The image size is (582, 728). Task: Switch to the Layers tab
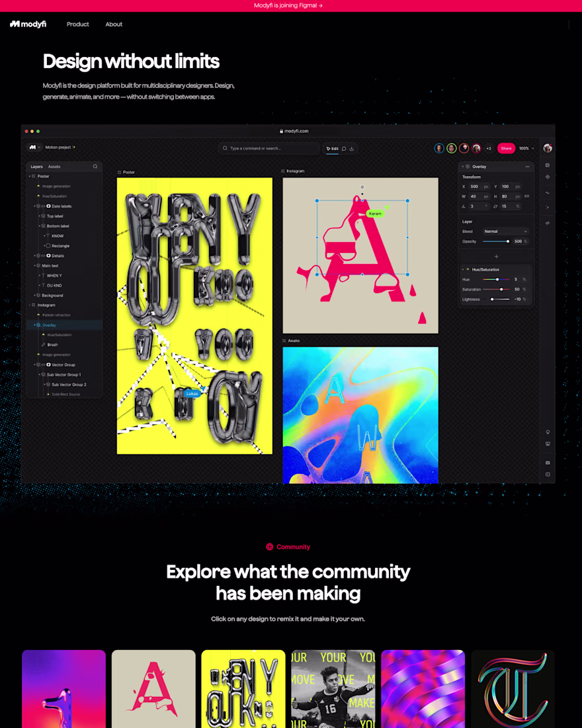(36, 167)
